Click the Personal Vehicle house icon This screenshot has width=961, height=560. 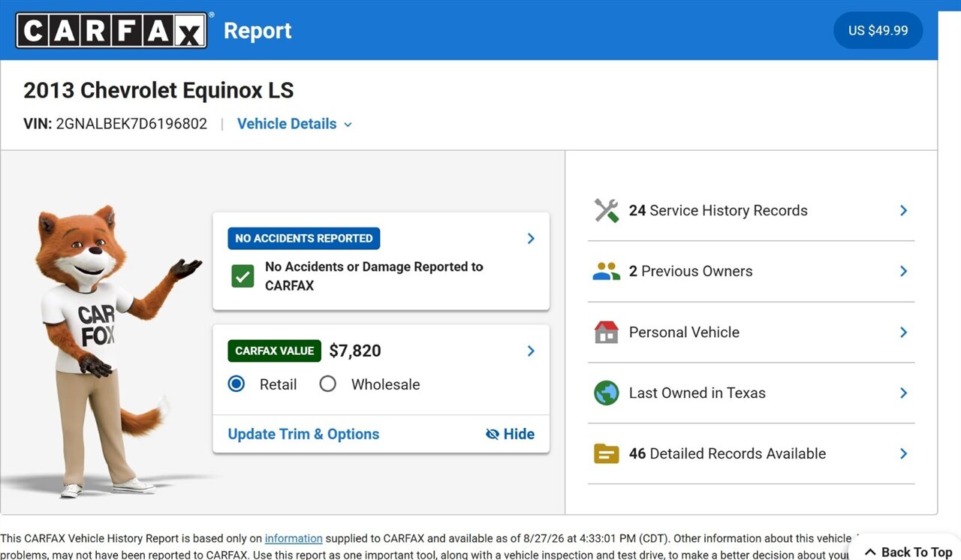[x=606, y=332]
